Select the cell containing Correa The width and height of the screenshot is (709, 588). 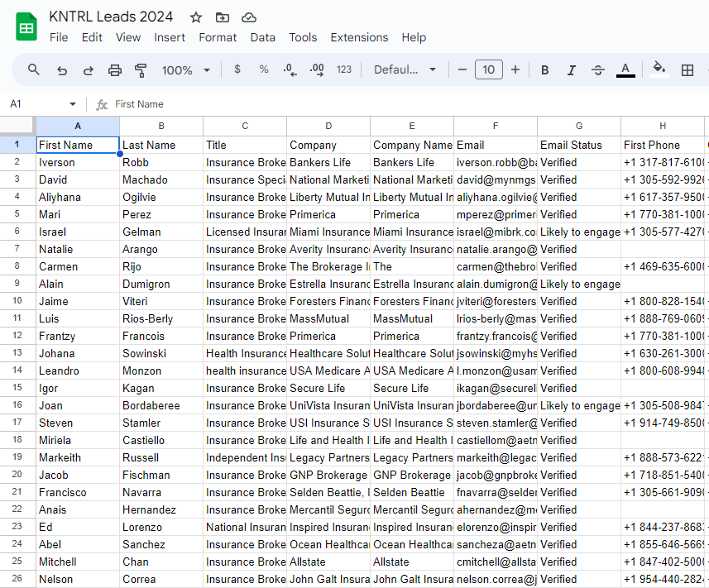point(161,579)
